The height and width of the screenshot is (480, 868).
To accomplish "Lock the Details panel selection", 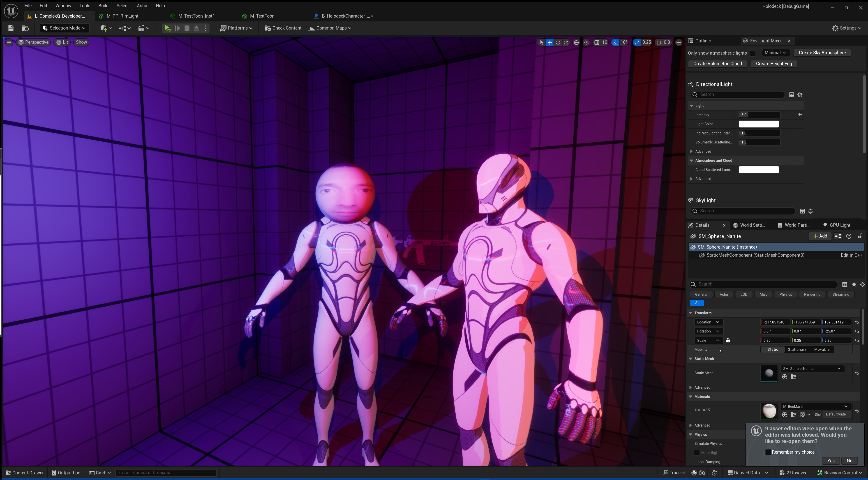I will tap(860, 236).
